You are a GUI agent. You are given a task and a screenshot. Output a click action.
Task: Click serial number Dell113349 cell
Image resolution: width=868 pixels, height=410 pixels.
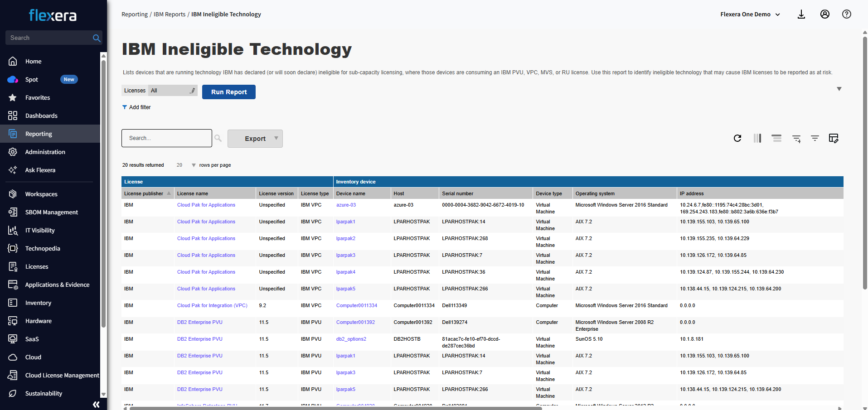(455, 306)
